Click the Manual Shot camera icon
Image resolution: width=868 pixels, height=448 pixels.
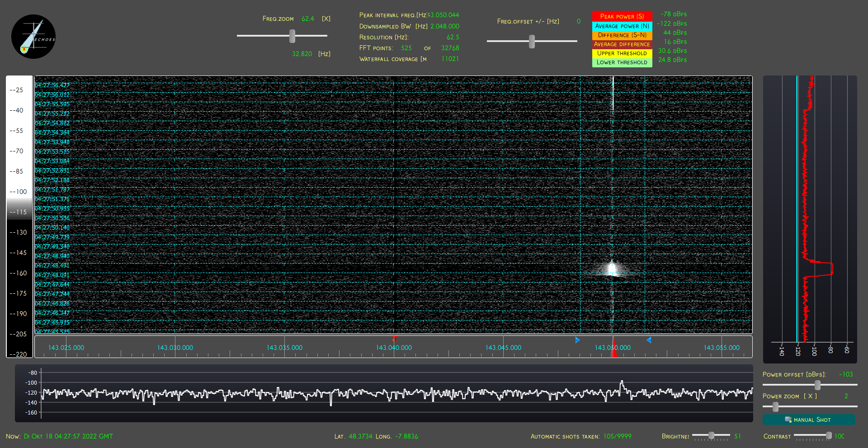pos(788,420)
